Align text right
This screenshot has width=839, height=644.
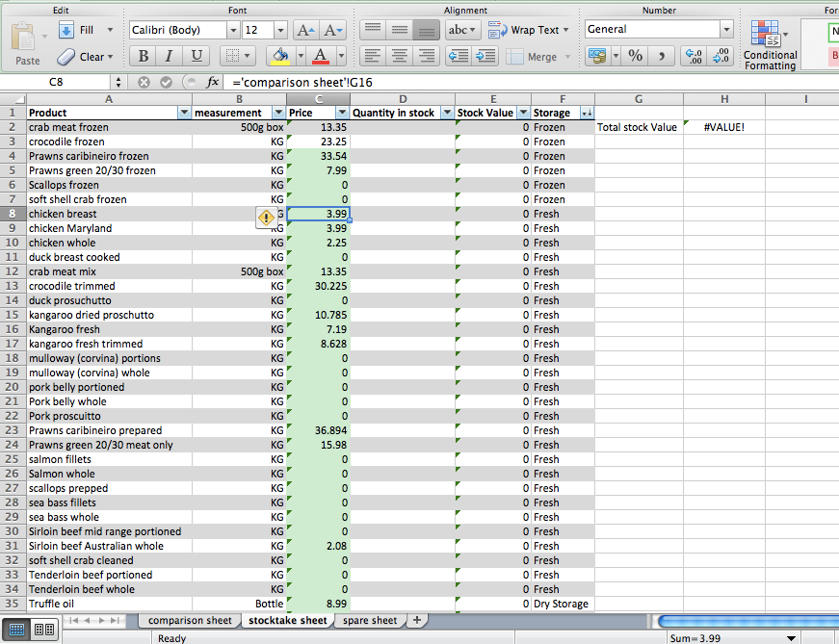click(x=426, y=56)
